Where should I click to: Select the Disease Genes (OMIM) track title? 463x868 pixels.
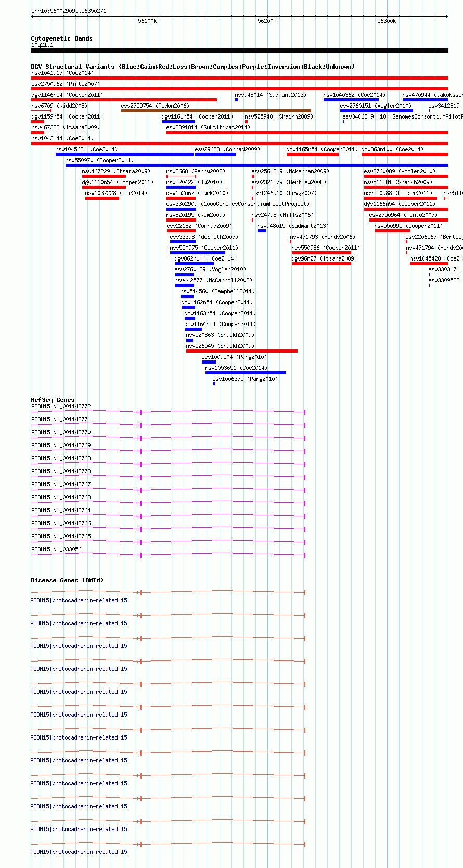(x=67, y=580)
